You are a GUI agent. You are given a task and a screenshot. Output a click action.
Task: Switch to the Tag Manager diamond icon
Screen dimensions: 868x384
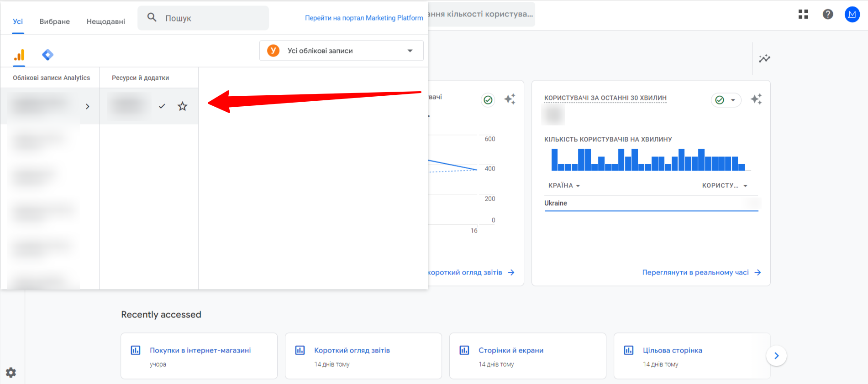(47, 55)
